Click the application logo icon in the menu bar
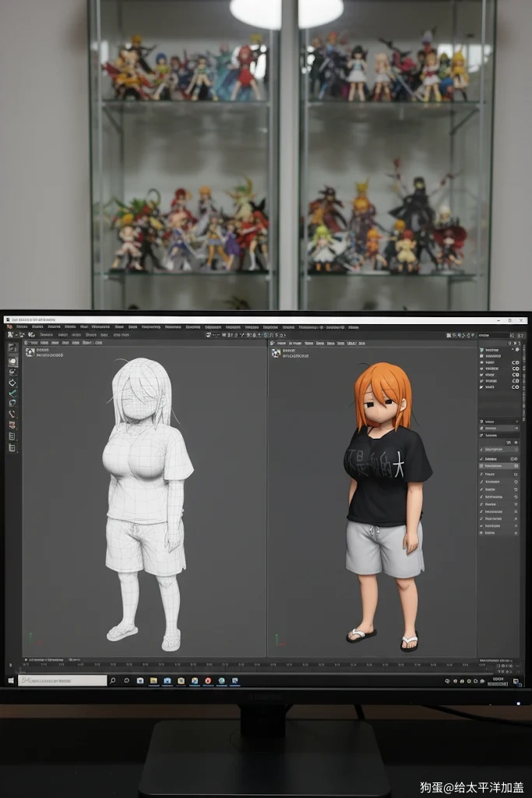 point(9,327)
